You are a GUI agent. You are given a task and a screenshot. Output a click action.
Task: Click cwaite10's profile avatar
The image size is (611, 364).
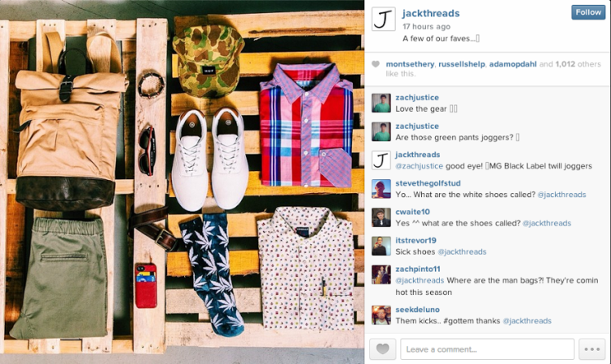coord(381,217)
